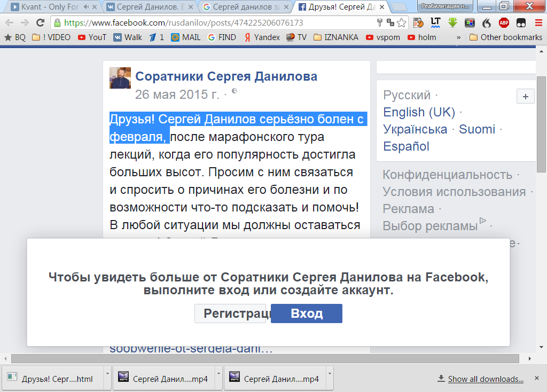Viewport: 547px width, 392px height.
Task: Open the vspom YouTube bookmark
Action: click(x=382, y=37)
